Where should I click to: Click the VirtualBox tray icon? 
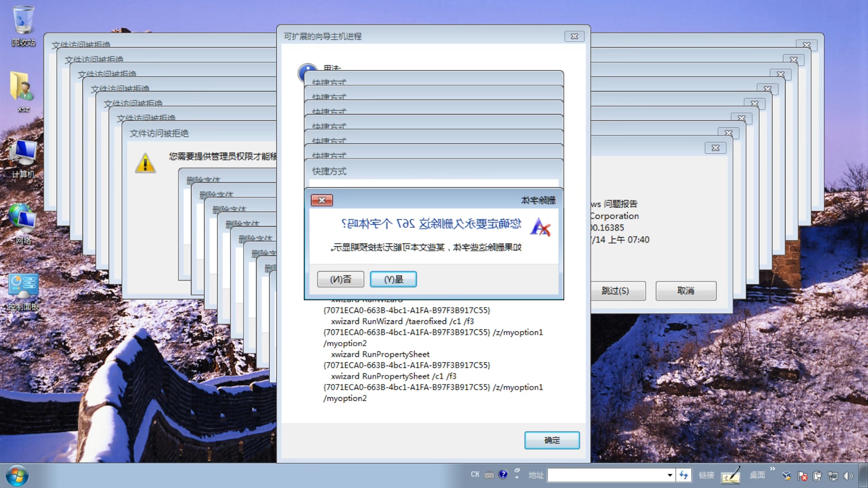click(x=787, y=475)
